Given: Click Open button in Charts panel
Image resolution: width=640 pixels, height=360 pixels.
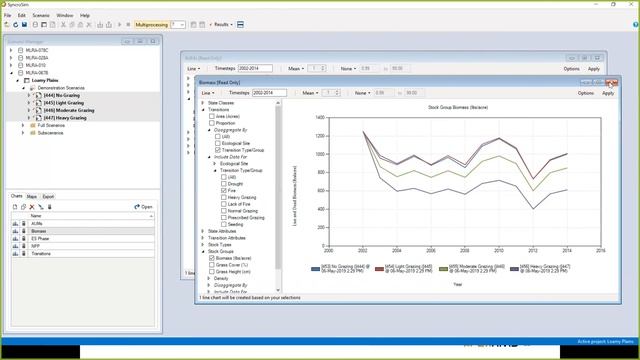Looking at the screenshot, I should click(143, 207).
